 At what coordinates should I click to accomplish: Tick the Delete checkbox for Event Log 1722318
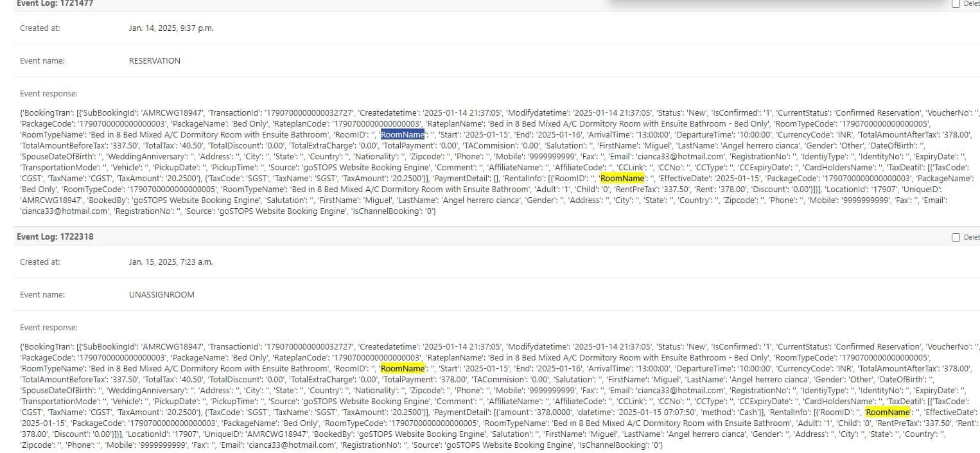pos(956,237)
